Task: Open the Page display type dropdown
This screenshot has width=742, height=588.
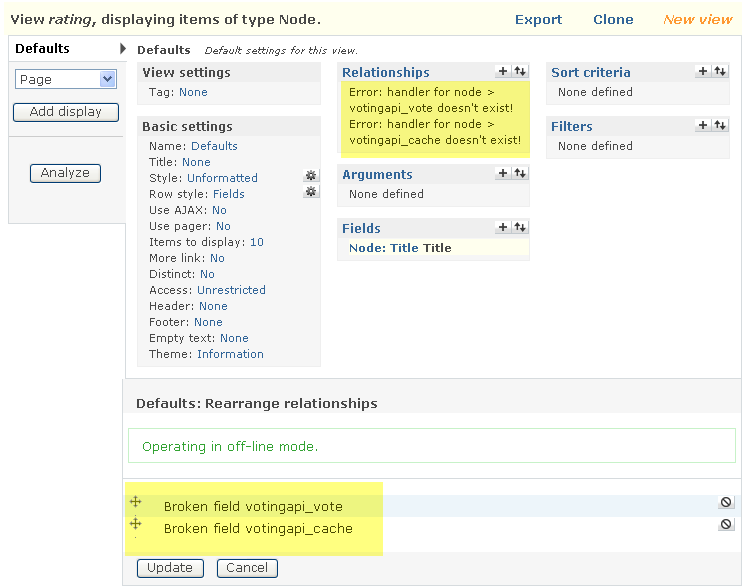Action: click(x=66, y=79)
